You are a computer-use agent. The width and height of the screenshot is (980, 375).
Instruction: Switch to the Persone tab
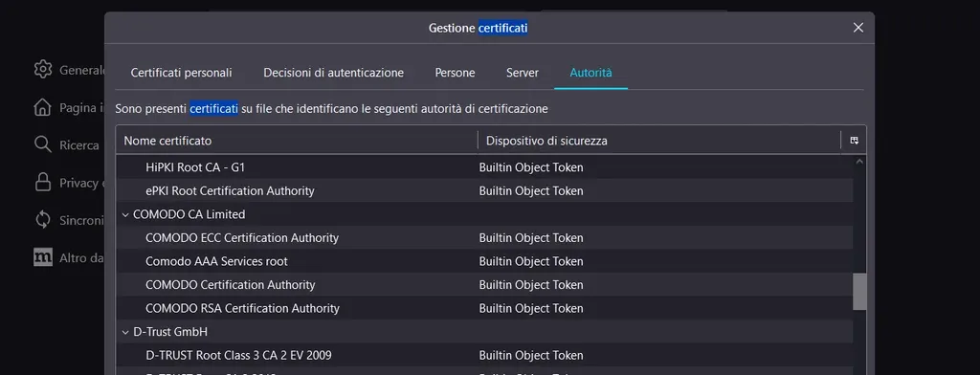[455, 73]
